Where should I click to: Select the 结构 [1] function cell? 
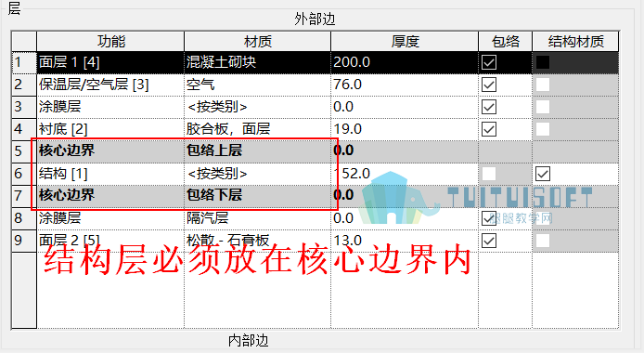coord(110,174)
